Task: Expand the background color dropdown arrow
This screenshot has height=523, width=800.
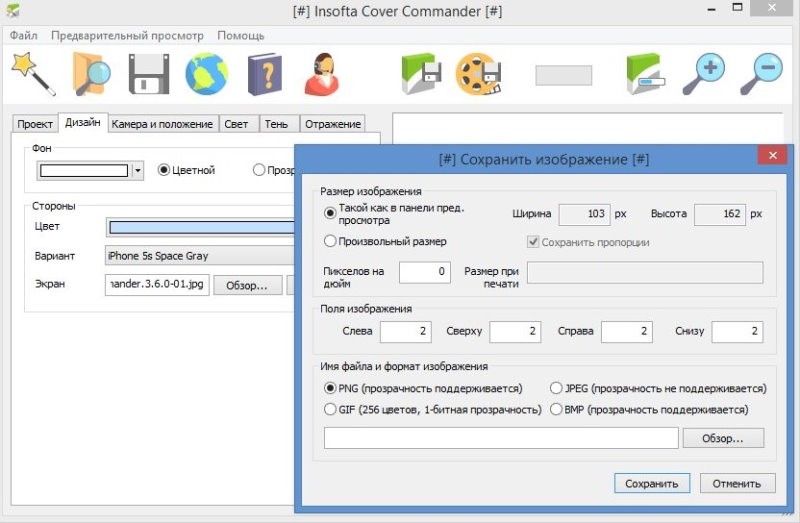Action: tap(137, 171)
